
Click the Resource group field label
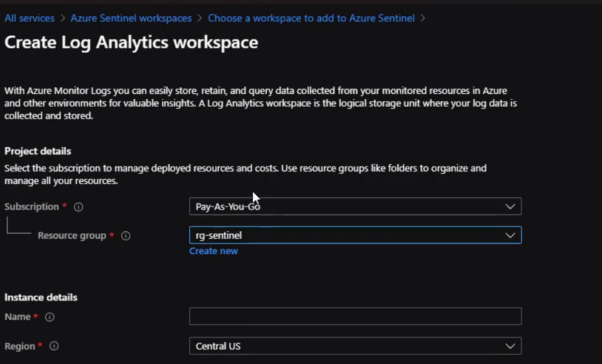click(72, 236)
